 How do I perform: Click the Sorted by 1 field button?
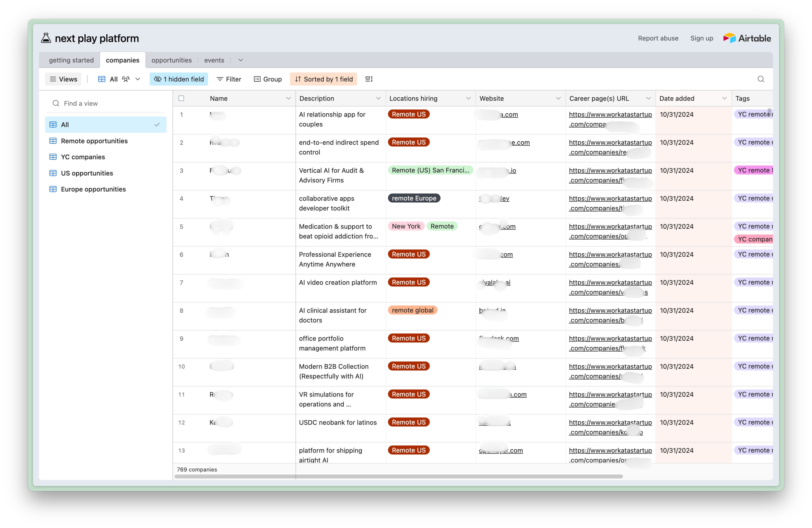[323, 79]
